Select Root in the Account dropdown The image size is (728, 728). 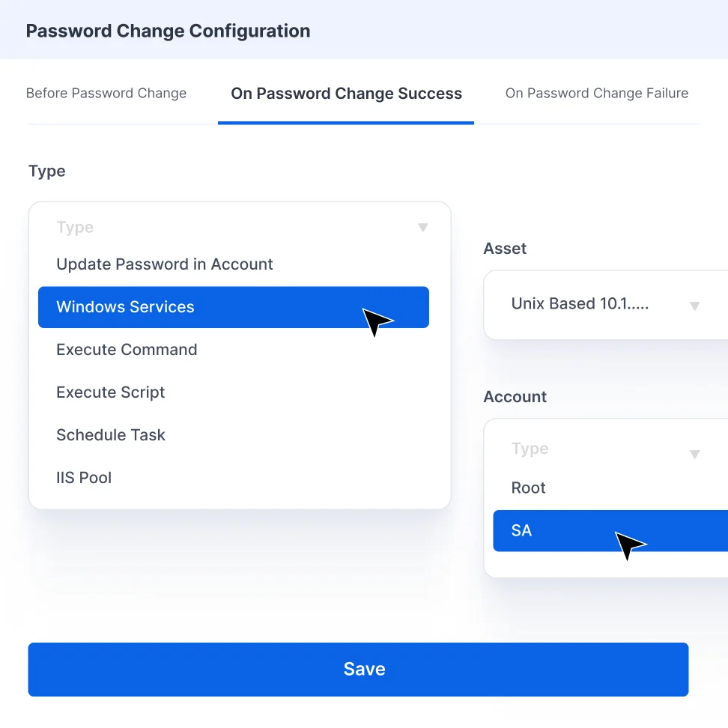(528, 488)
